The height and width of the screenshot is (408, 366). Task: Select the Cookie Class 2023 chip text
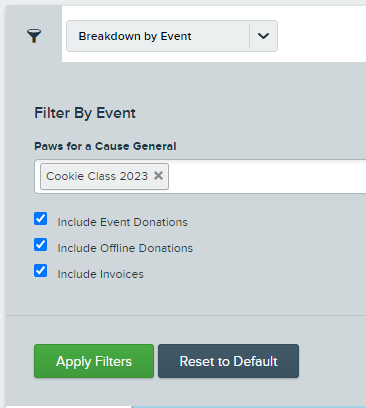pyautogui.click(x=97, y=176)
